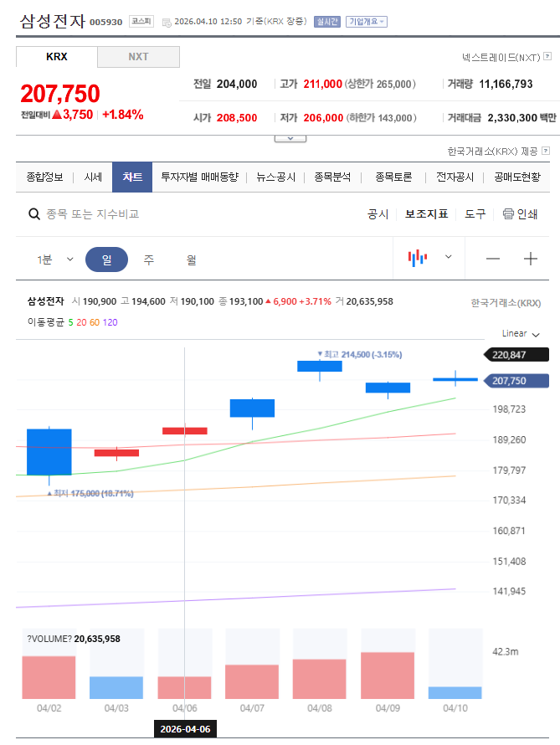
Task: Open the Linear scale dropdown
Action: (x=521, y=334)
